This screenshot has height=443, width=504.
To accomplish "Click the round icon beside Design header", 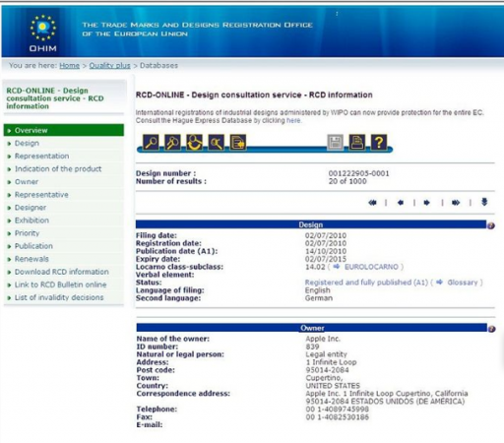I will 491,225.
